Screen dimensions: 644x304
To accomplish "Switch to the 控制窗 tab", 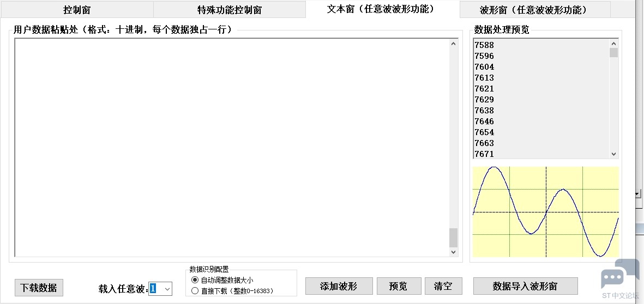I will 77,9.
